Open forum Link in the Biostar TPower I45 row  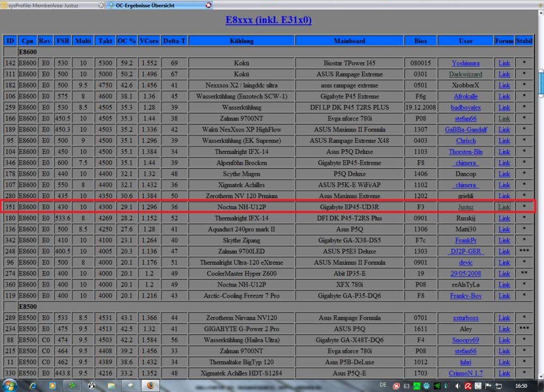tap(504, 63)
